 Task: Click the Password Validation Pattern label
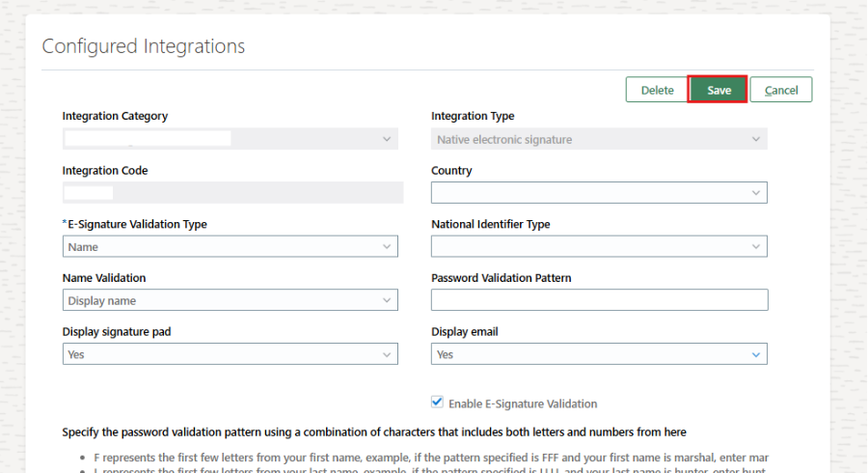501,278
